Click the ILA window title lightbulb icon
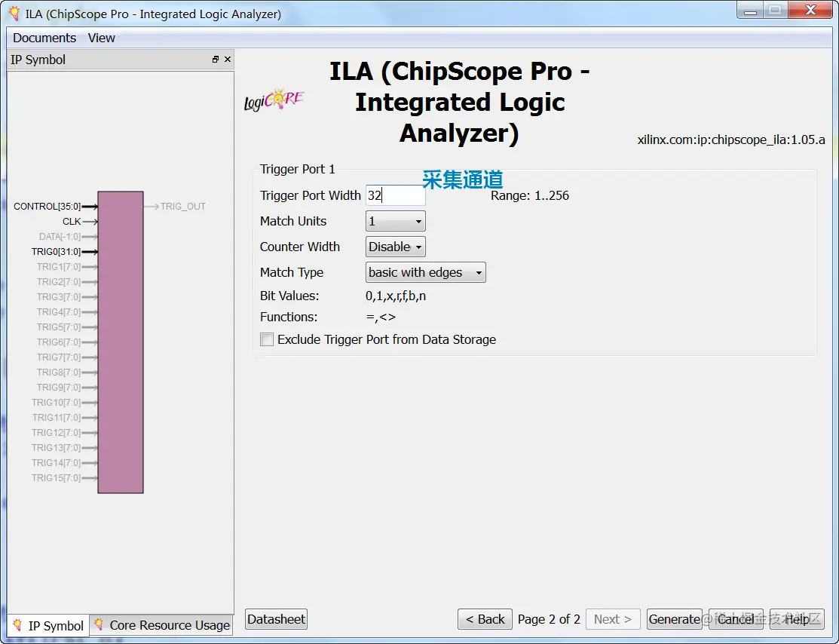This screenshot has width=839, height=644. pos(14,14)
